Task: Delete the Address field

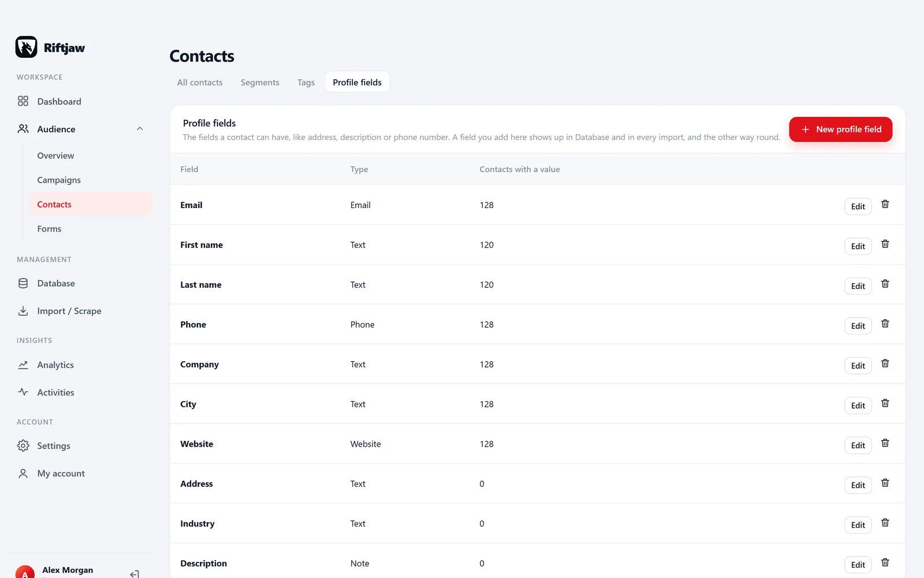Action: [885, 483]
